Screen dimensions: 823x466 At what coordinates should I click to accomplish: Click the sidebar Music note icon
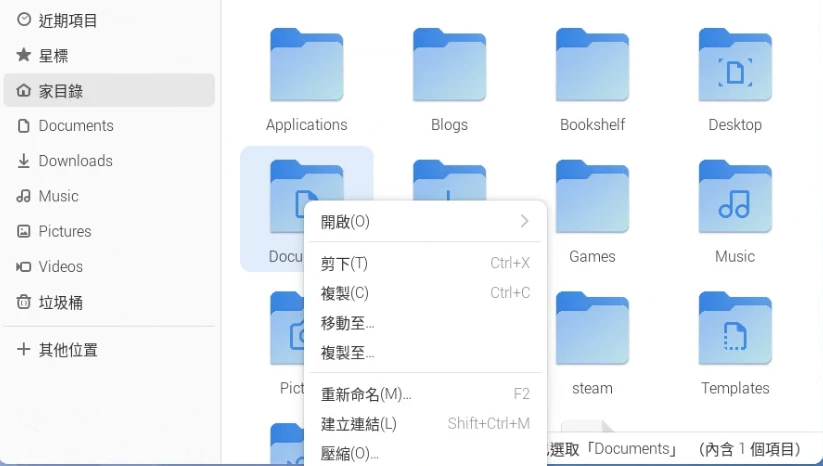(x=24, y=196)
